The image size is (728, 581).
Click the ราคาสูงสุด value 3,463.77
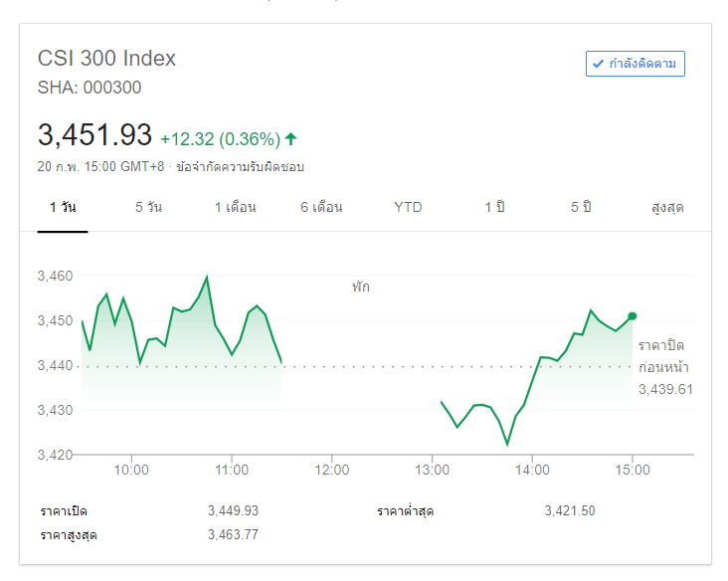233,535
